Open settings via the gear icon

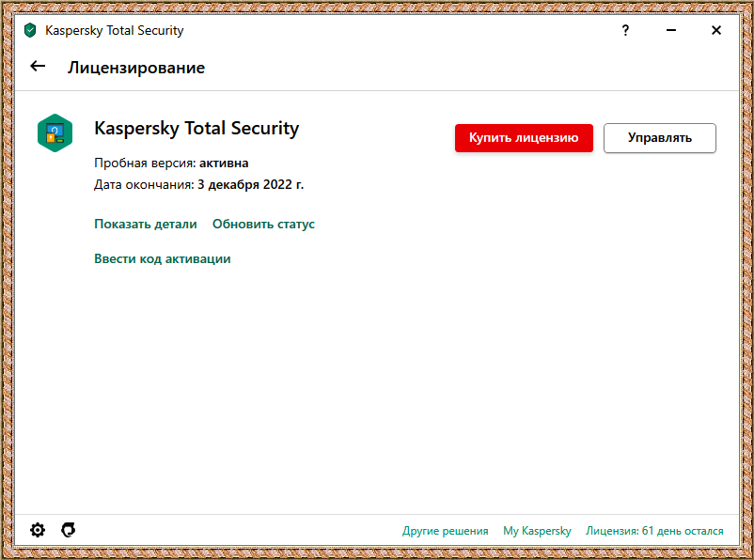coord(38,530)
